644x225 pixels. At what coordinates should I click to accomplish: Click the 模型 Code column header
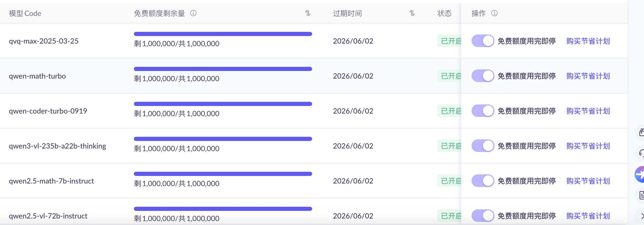25,13
